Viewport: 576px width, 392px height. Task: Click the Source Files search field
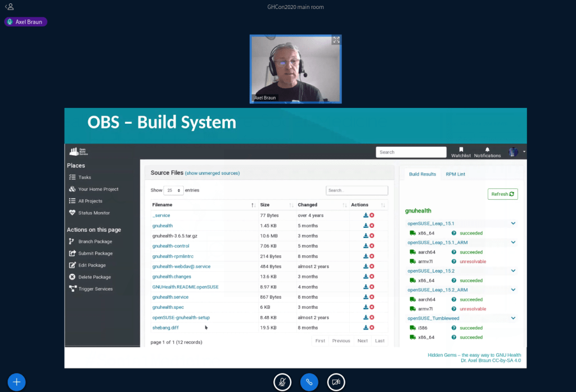point(357,191)
